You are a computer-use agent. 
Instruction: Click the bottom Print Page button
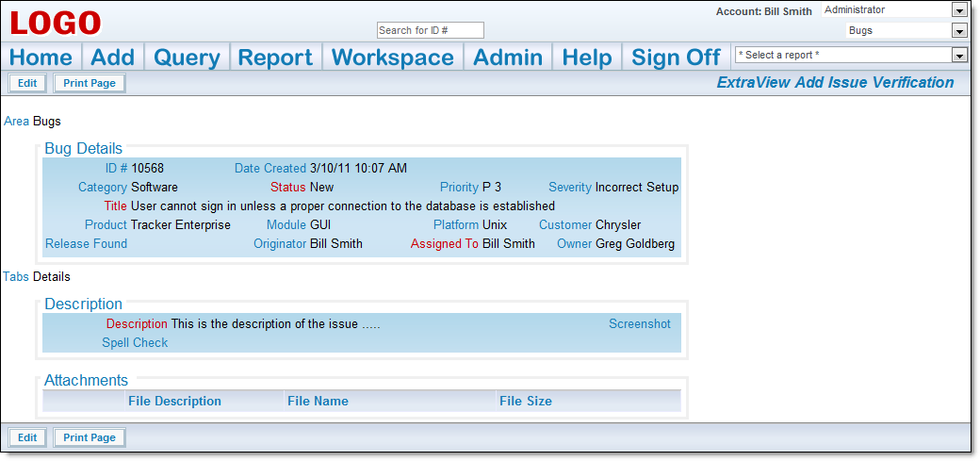pos(90,437)
